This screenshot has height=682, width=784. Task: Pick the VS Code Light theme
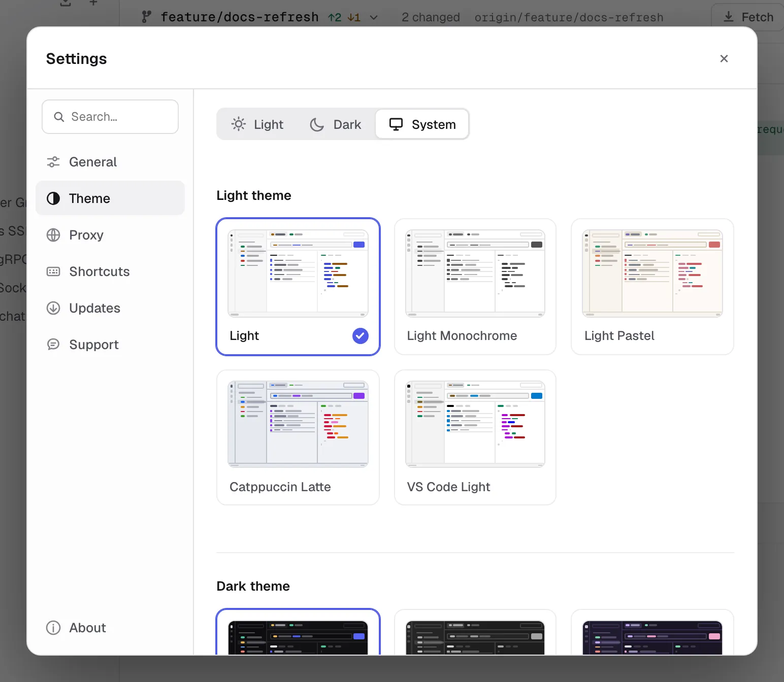point(475,437)
